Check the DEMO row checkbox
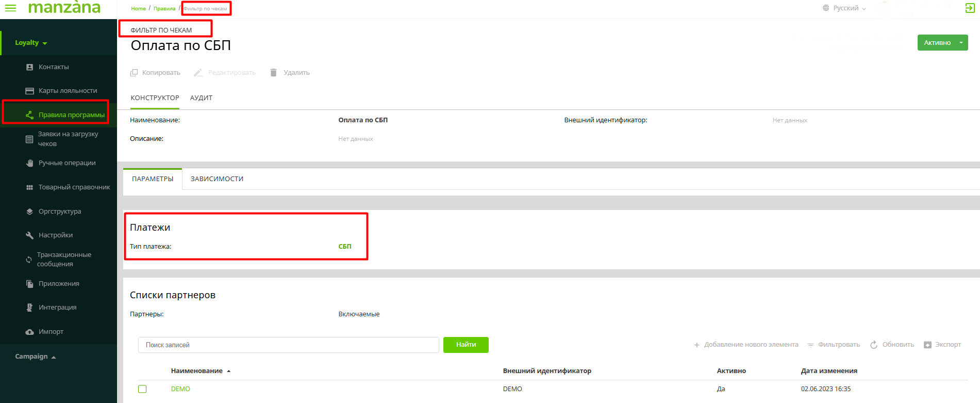Screen dimensions: 980x403 point(142,389)
